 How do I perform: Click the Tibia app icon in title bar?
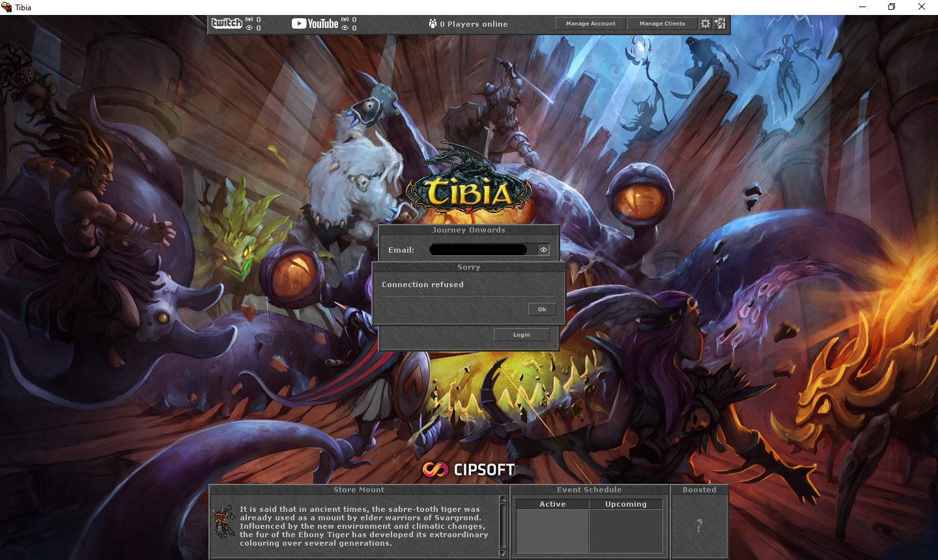pos(7,7)
